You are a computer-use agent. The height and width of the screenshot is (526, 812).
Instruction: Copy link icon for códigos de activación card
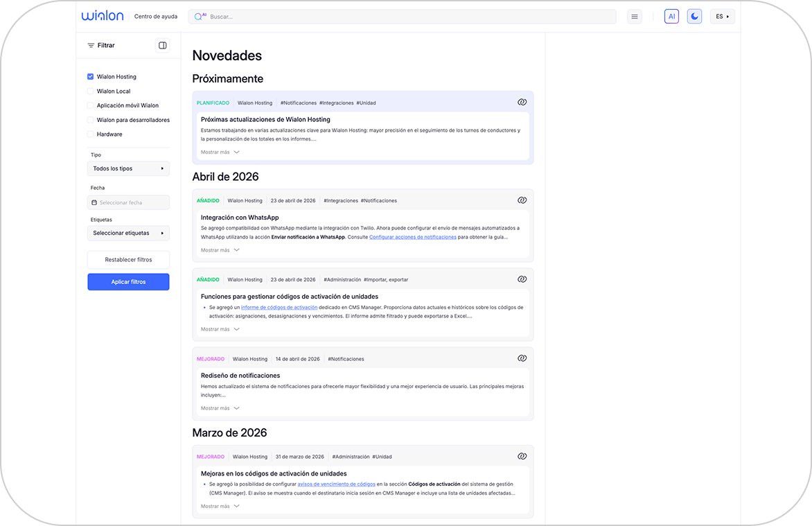coord(522,279)
